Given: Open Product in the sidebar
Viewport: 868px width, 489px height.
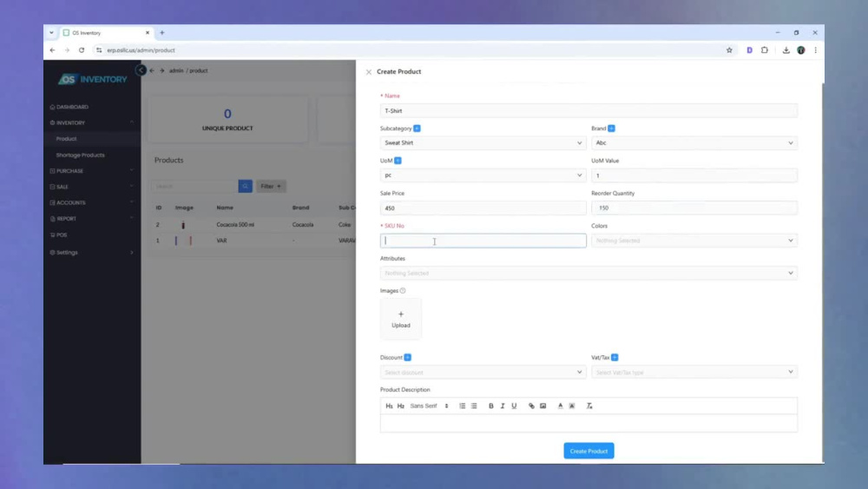Looking at the screenshot, I should pyautogui.click(x=67, y=139).
